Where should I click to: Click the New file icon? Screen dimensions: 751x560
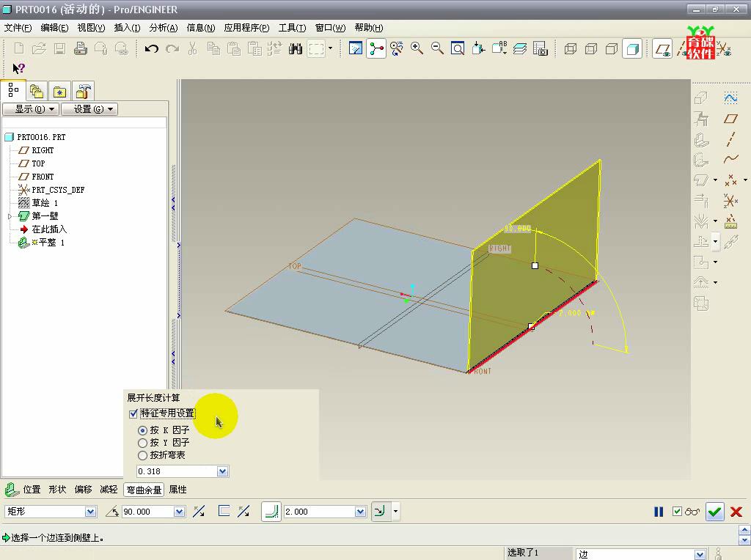(18, 48)
